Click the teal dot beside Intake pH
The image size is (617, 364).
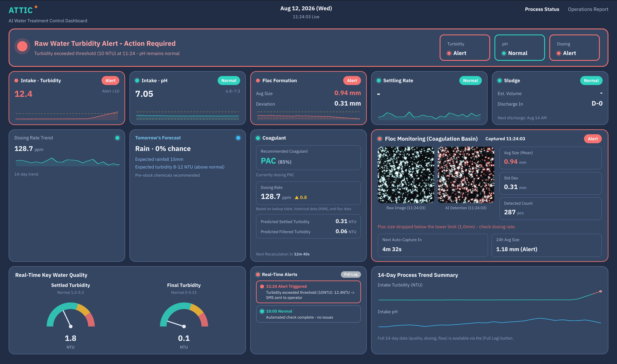click(x=137, y=81)
